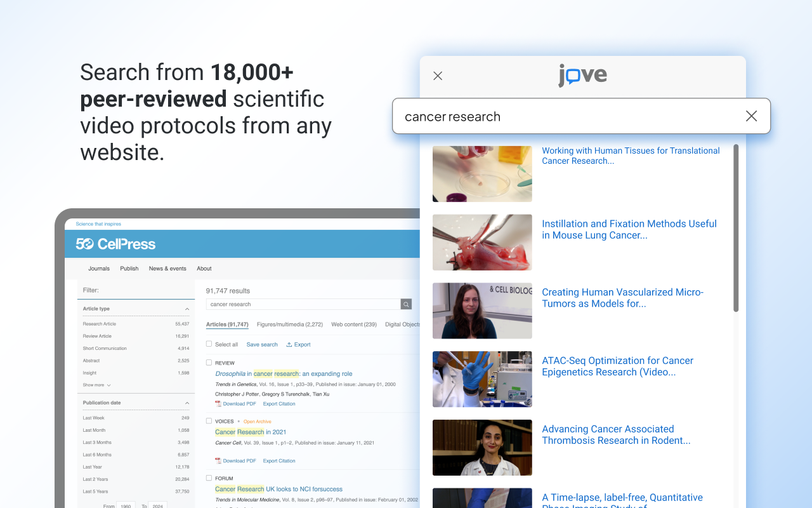The width and height of the screenshot is (812, 508).
Task: Open thumbnail for ATAC-Seq Optimization video
Action: pos(482,380)
